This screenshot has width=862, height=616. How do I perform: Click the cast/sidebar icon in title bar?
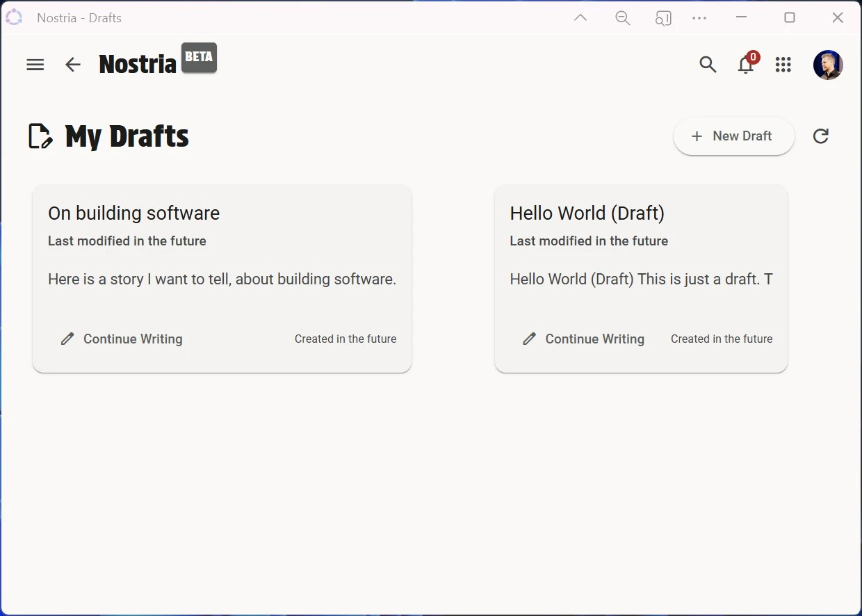point(663,18)
